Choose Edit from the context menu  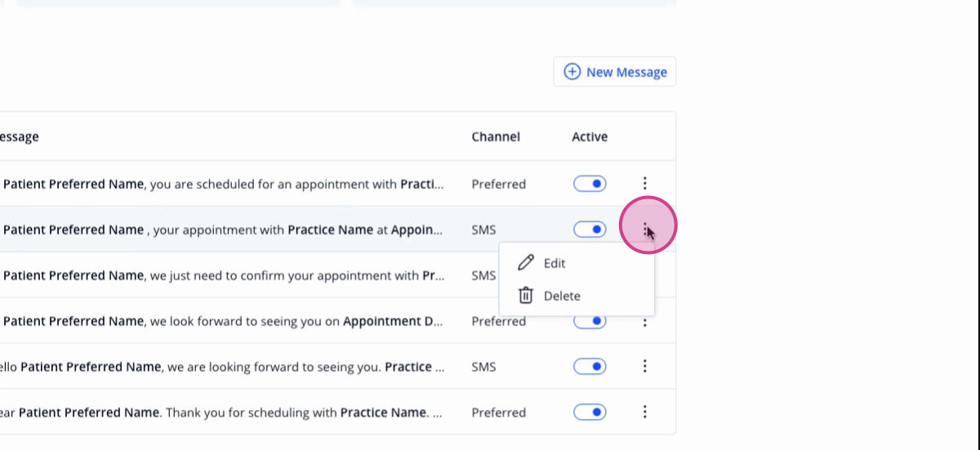pos(577,263)
